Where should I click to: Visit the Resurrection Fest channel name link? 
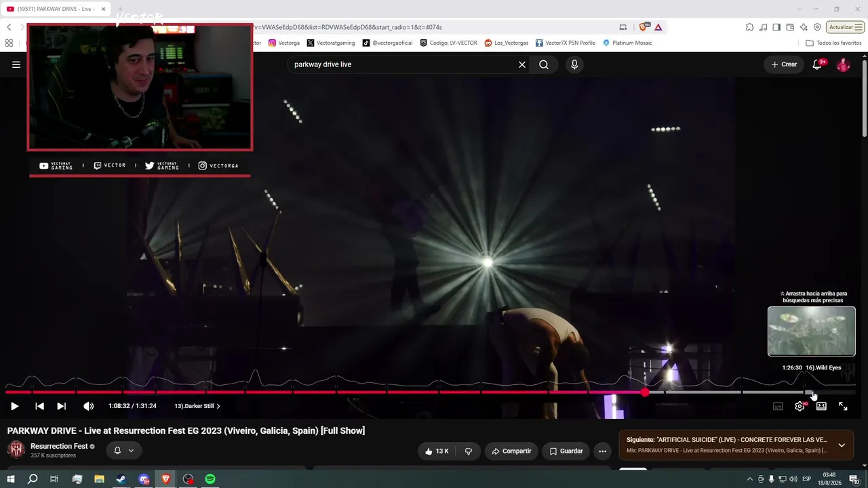pos(59,446)
